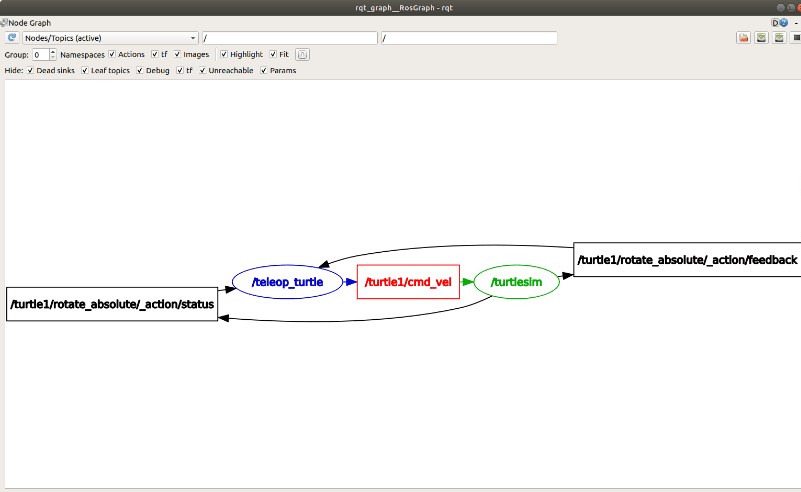Viewport: 801px width, 492px height.
Task: Click the load DOT graph folder icon
Action: [x=744, y=38]
